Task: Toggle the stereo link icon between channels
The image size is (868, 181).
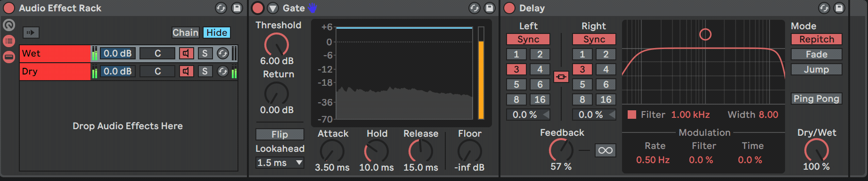Action: (561, 77)
